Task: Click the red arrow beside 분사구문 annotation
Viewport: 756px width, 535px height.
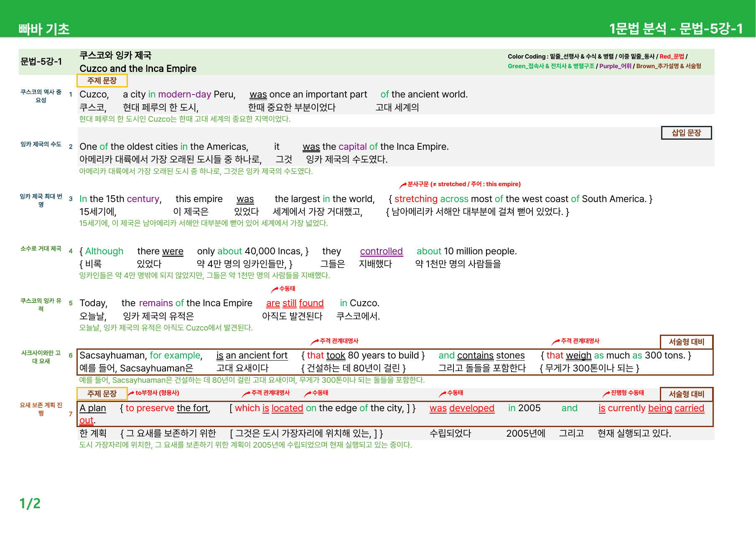Action: click(403, 185)
